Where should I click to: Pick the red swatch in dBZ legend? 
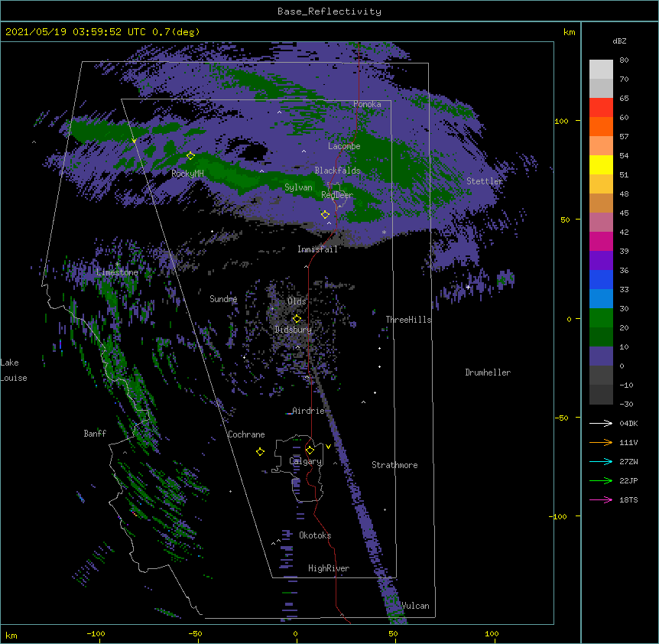coord(601,107)
